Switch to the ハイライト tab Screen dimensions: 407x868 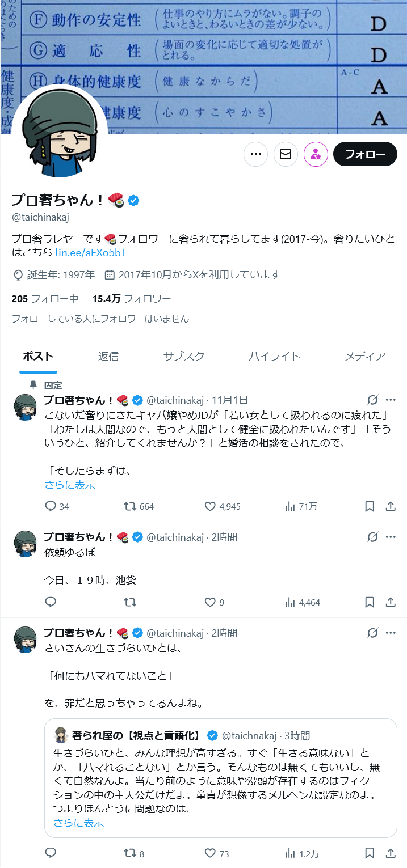click(x=274, y=356)
